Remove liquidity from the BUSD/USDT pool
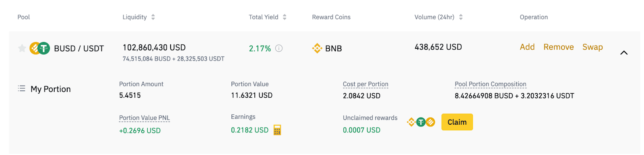The height and width of the screenshot is (155, 644). click(x=559, y=47)
